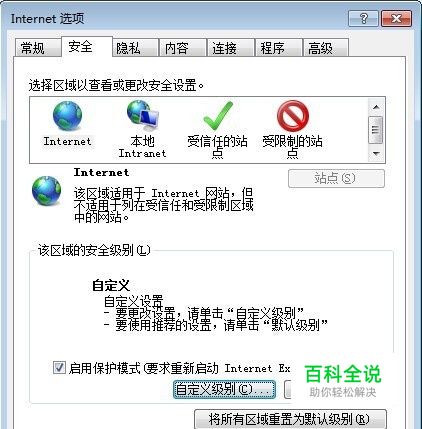Select the Internet zone globe icon
The width and height of the screenshot is (422, 429).
(x=67, y=116)
